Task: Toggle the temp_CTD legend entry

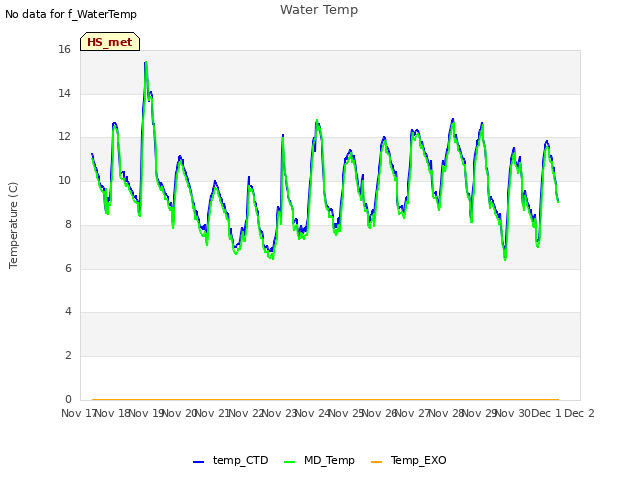Action: point(231,460)
